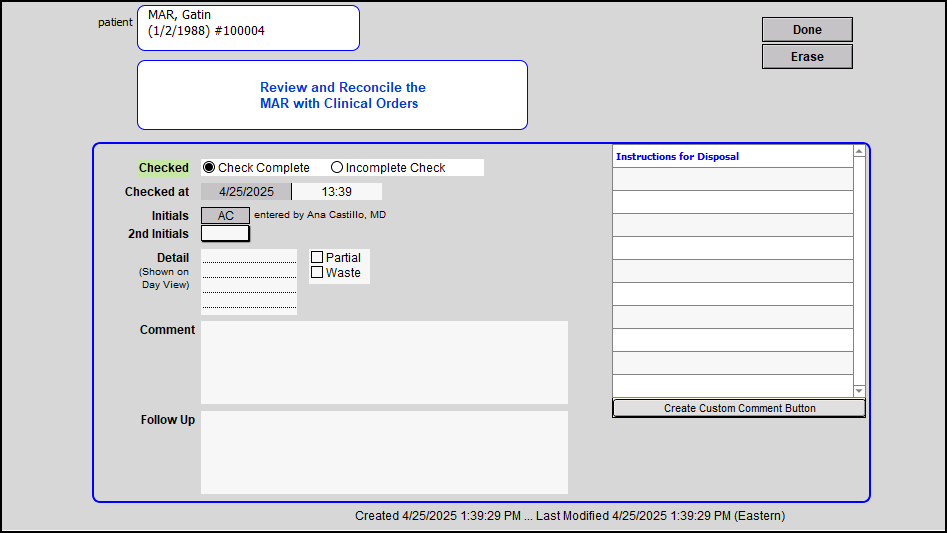The image size is (947, 533).
Task: Edit the 13:39 time field
Action: [x=336, y=191]
